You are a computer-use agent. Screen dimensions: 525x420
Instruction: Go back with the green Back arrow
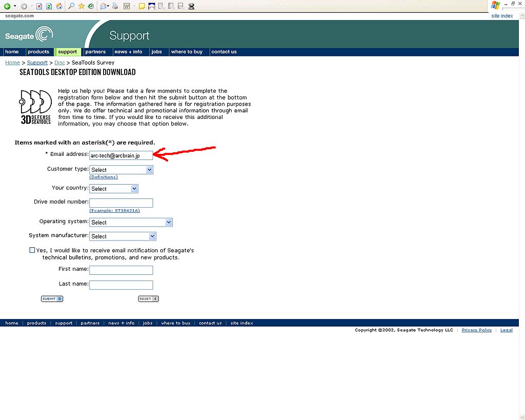pyautogui.click(x=7, y=6)
